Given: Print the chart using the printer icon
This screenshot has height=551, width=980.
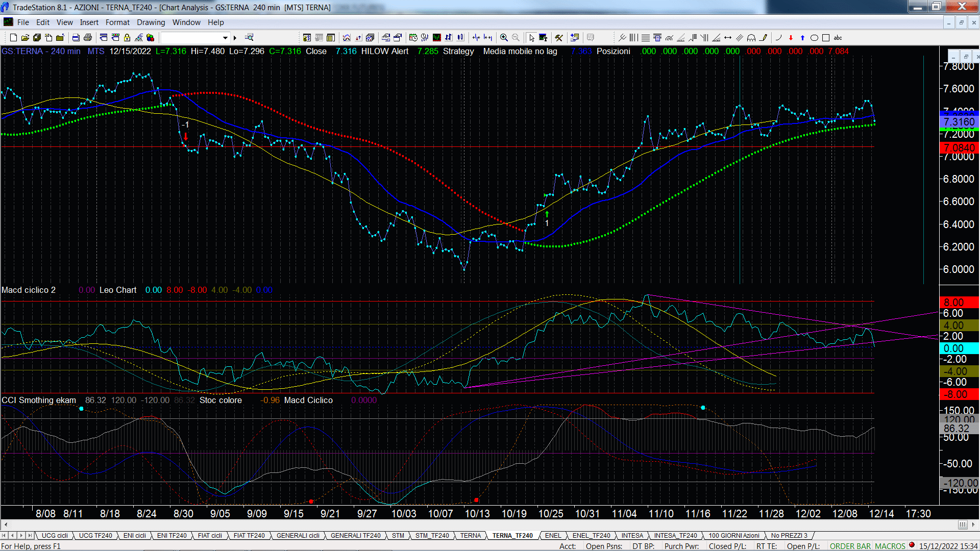Looking at the screenshot, I should pyautogui.click(x=88, y=38).
